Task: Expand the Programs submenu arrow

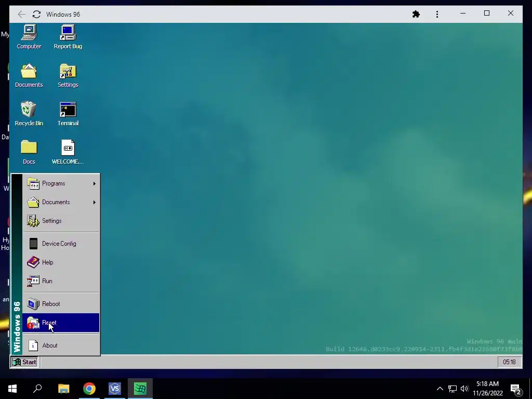Action: [x=95, y=183]
